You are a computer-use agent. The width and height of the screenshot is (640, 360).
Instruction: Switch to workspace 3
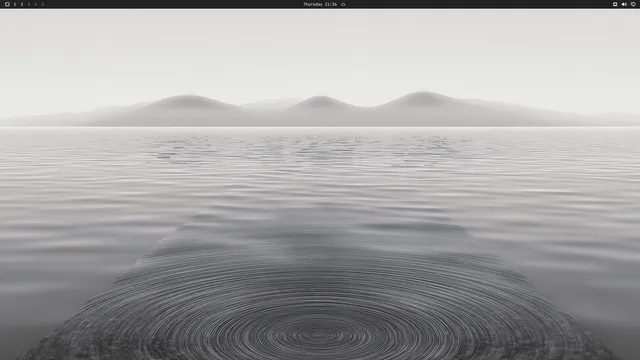29,4
